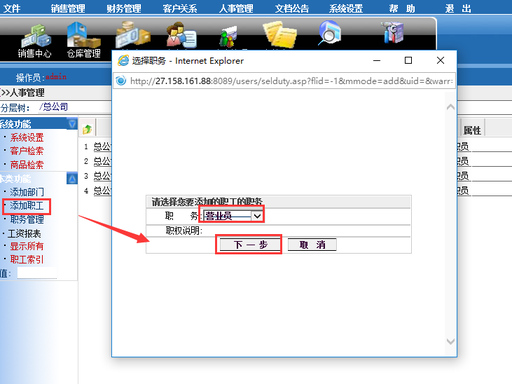Click the /总公司 hierarchy link
Image resolution: width=512 pixels, height=384 pixels.
[54, 107]
